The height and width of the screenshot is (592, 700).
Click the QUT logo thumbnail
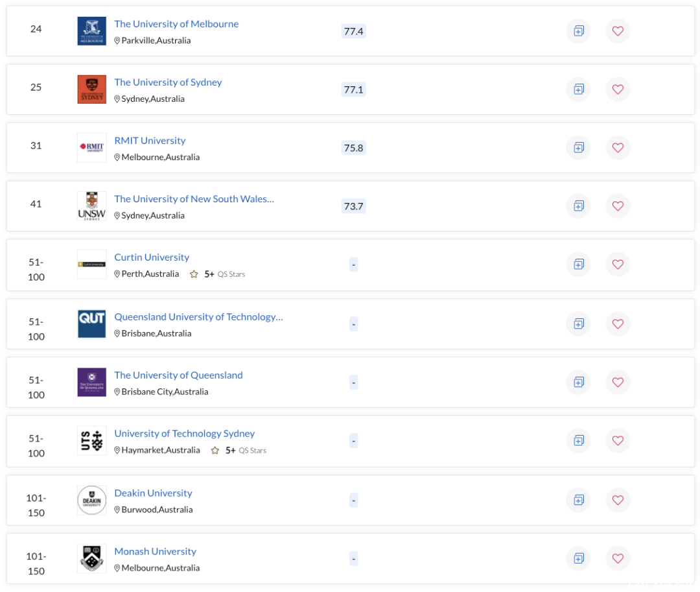pos(92,324)
